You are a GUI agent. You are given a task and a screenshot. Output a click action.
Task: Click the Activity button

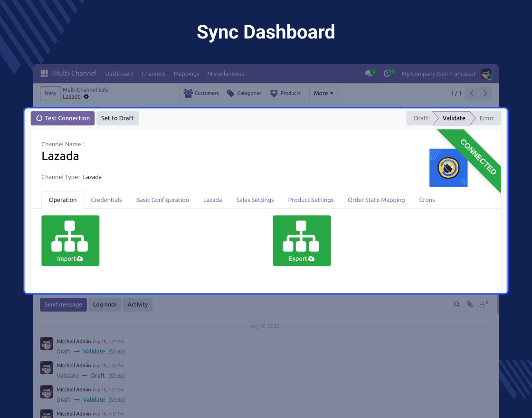[137, 304]
